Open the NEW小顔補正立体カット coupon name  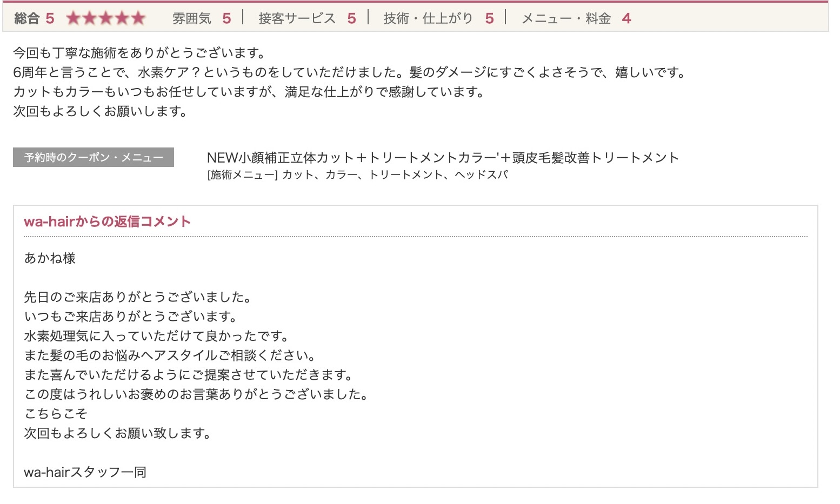(x=442, y=158)
